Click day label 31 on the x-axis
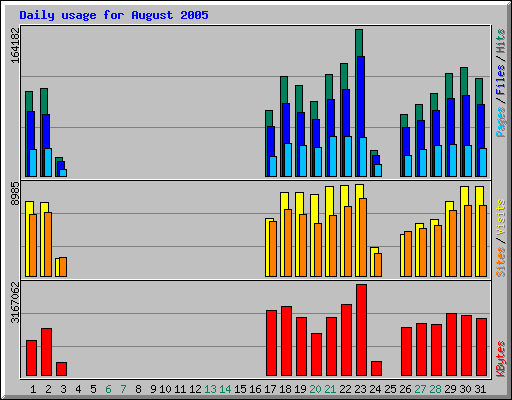The image size is (512, 400). pos(480,389)
